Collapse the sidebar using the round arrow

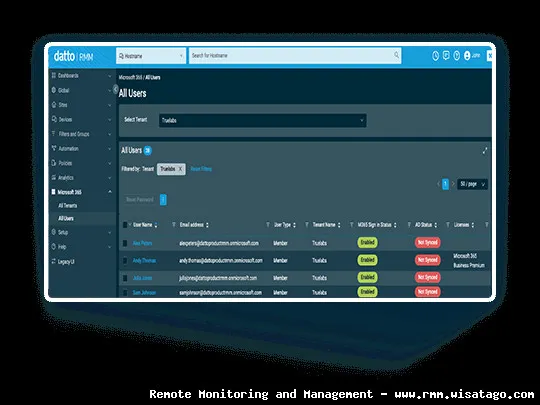[x=116, y=89]
